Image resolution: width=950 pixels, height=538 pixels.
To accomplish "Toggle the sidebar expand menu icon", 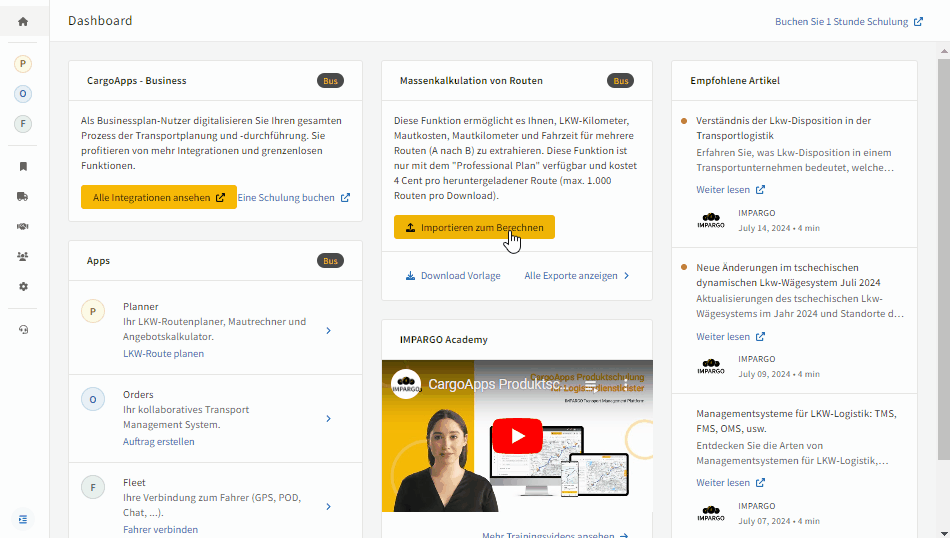I will pyautogui.click(x=23, y=519).
